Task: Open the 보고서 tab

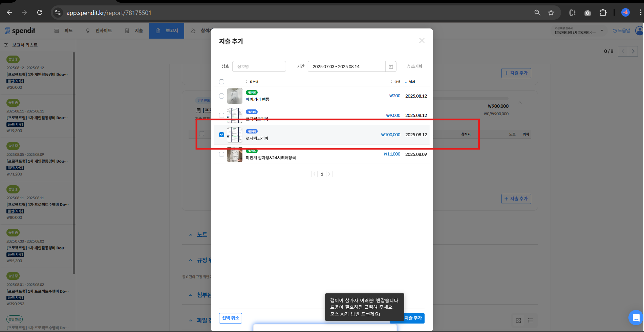Action: click(x=167, y=30)
